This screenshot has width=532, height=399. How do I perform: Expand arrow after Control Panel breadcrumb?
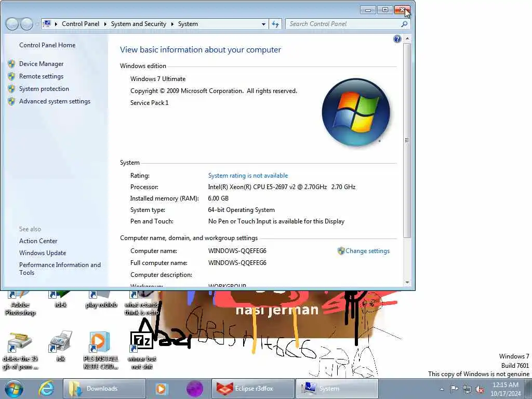pos(105,24)
